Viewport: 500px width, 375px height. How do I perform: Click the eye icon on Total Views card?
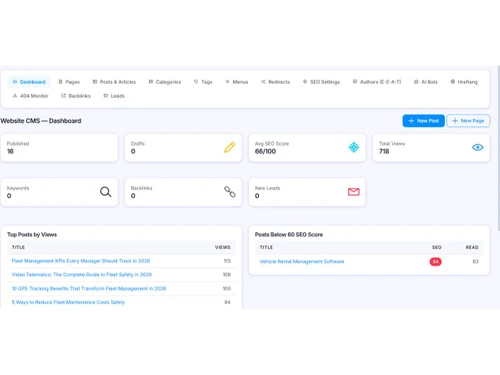tap(478, 147)
